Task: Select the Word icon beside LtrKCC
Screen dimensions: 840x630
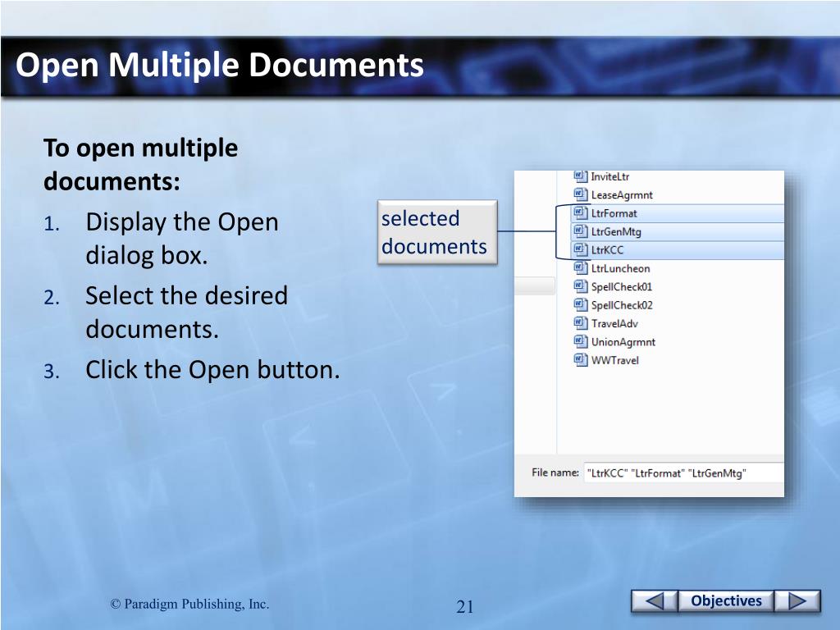Action: 580,249
